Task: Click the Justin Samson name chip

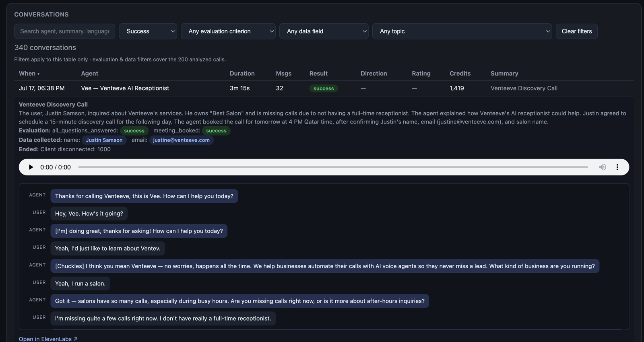Action: point(104,140)
